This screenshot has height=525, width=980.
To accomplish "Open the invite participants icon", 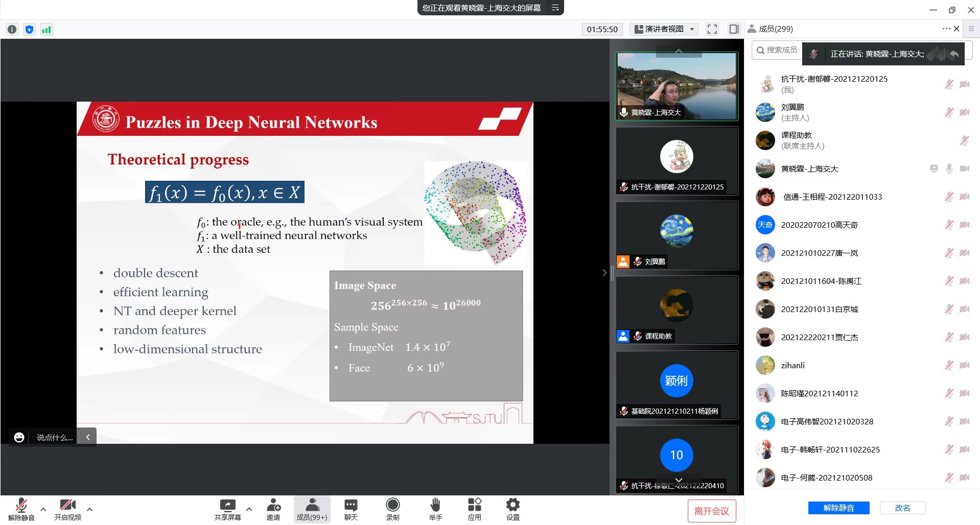I will click(273, 506).
